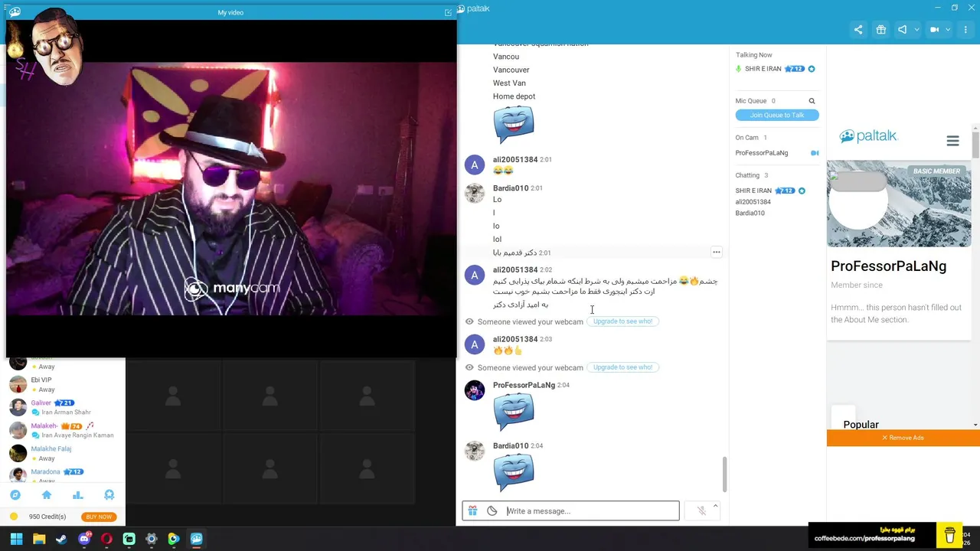The width and height of the screenshot is (980, 551).
Task: Click second Upgrade to see who link
Action: click(622, 367)
